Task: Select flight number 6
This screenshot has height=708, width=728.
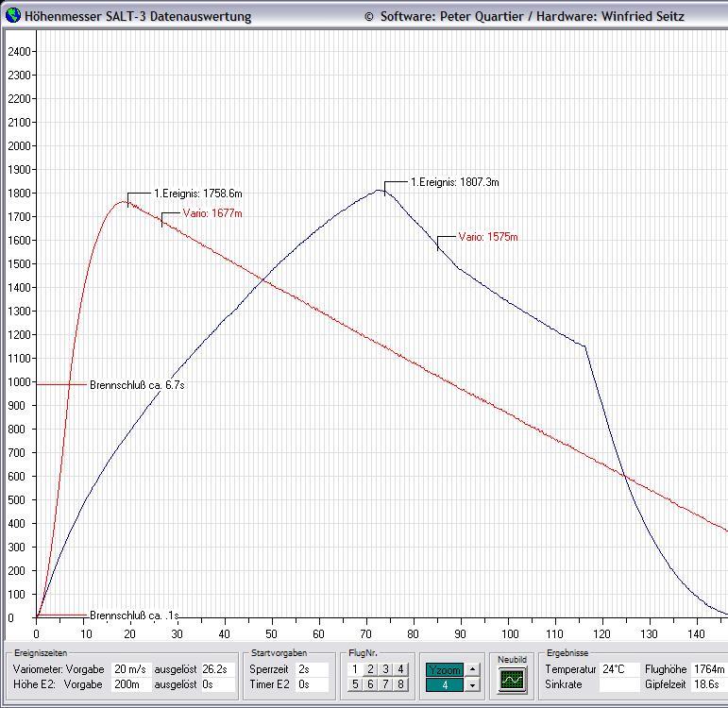Action: pos(370,683)
